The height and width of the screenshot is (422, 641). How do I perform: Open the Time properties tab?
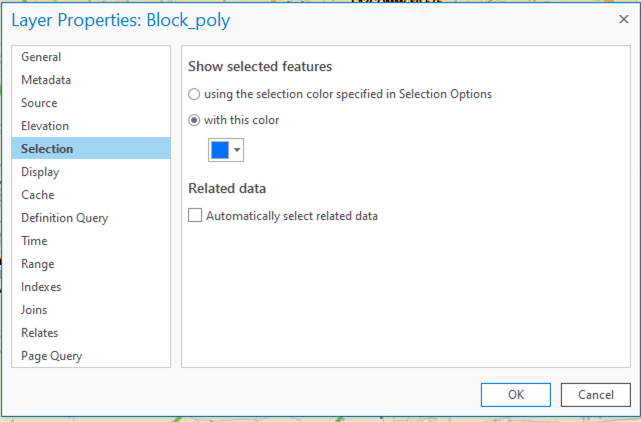34,241
